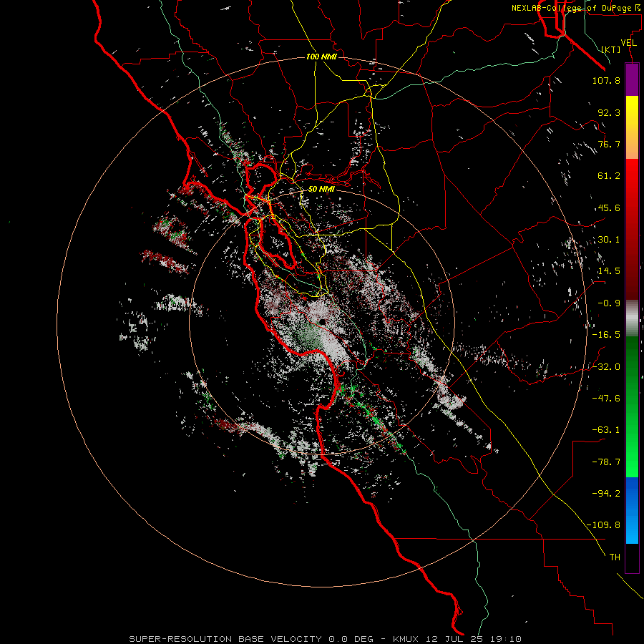Click the -32.0 scale value
Viewport: 644px width, 644px height.
pos(606,367)
